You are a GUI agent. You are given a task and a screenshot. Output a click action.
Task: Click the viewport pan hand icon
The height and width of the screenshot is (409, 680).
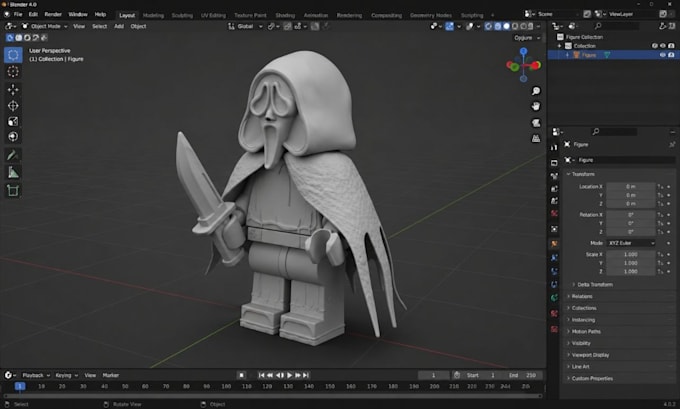tap(536, 106)
